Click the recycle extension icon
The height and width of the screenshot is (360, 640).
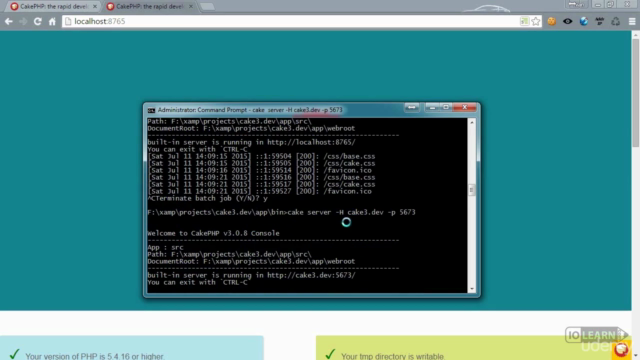pos(616,21)
